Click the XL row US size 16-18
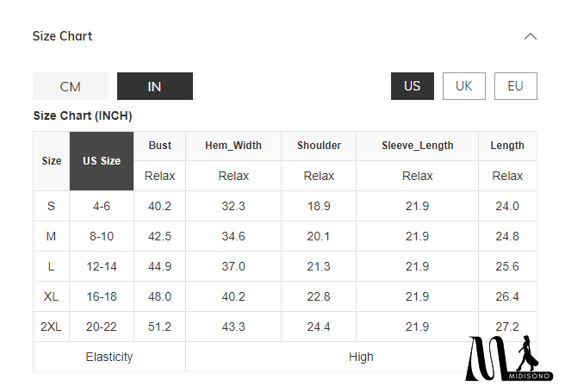This screenshot has height=392, width=565. pyautogui.click(x=102, y=296)
